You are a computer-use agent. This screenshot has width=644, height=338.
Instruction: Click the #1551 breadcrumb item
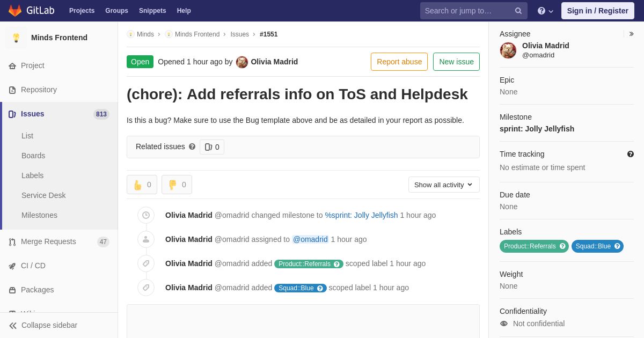point(269,34)
